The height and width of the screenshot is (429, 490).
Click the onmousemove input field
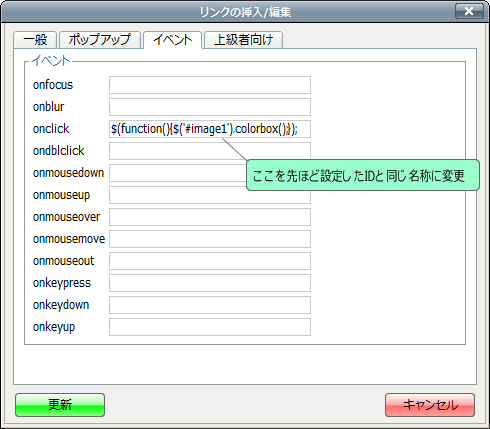(x=210, y=239)
